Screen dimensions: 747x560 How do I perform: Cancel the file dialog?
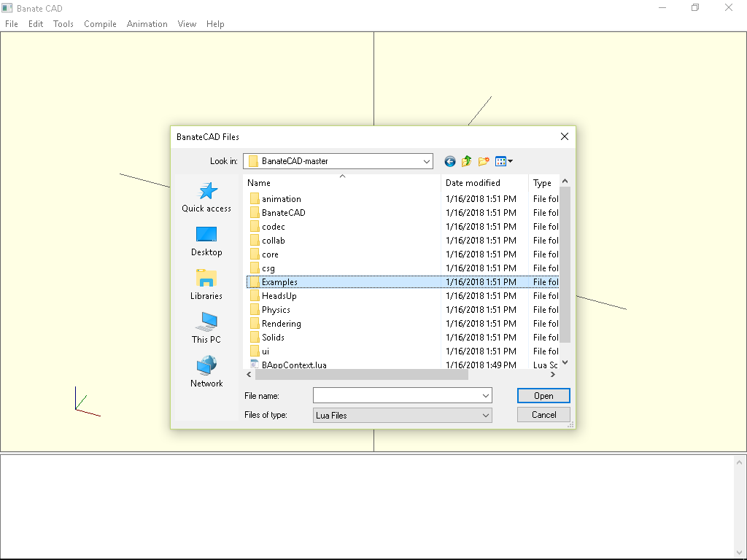coord(543,414)
